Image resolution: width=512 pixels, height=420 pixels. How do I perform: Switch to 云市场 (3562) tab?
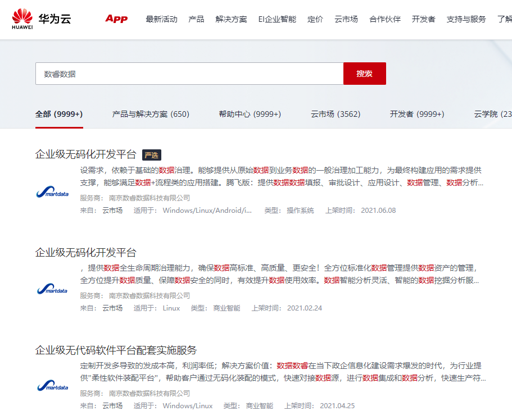[336, 114]
